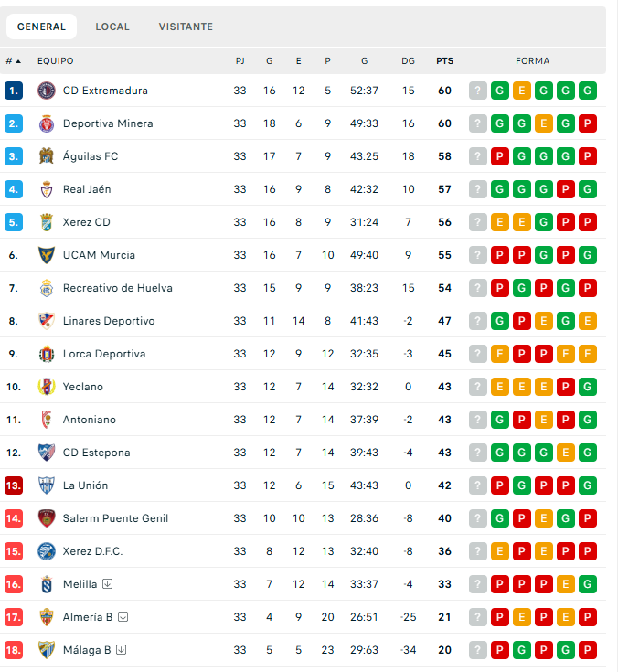Click the CD Extremadura team crest
This screenshot has height=672, width=618.
(47, 91)
